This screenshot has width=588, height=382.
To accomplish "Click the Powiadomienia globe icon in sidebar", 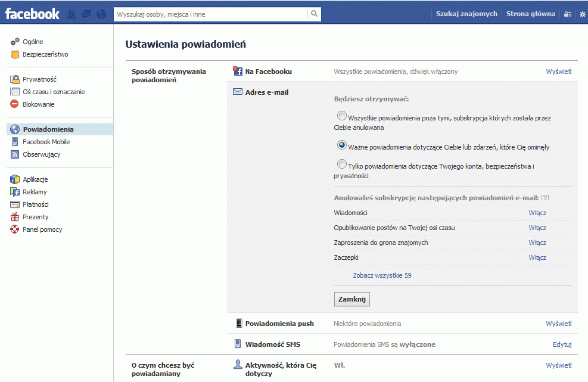I will pos(15,129).
